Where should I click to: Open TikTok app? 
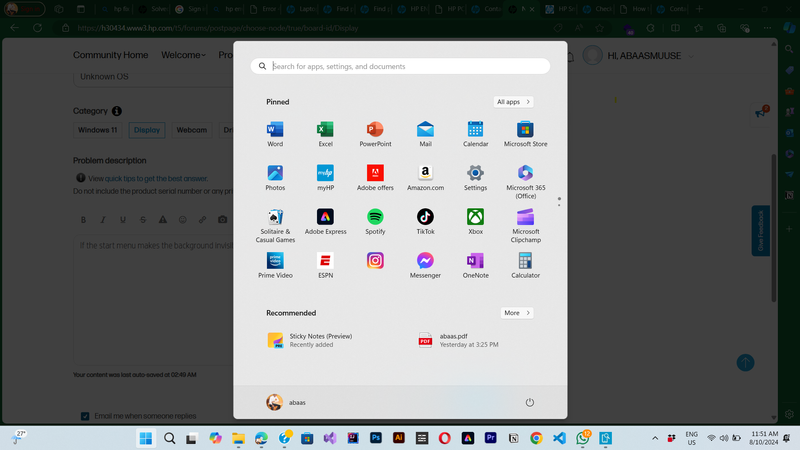[x=425, y=222]
